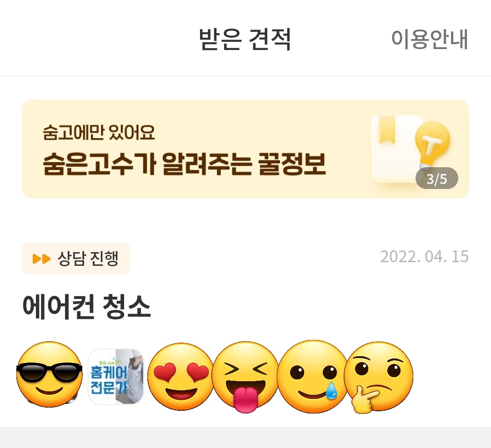Tap the 3/5 banner page indicator
The height and width of the screenshot is (448, 491).
coord(437,179)
